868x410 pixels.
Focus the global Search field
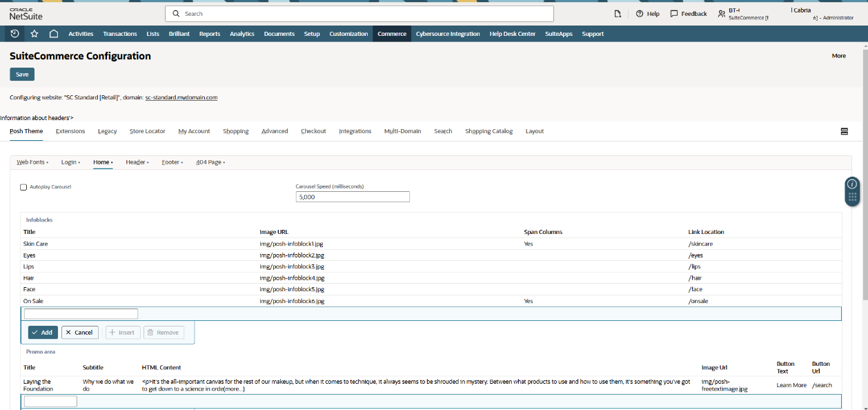(359, 14)
